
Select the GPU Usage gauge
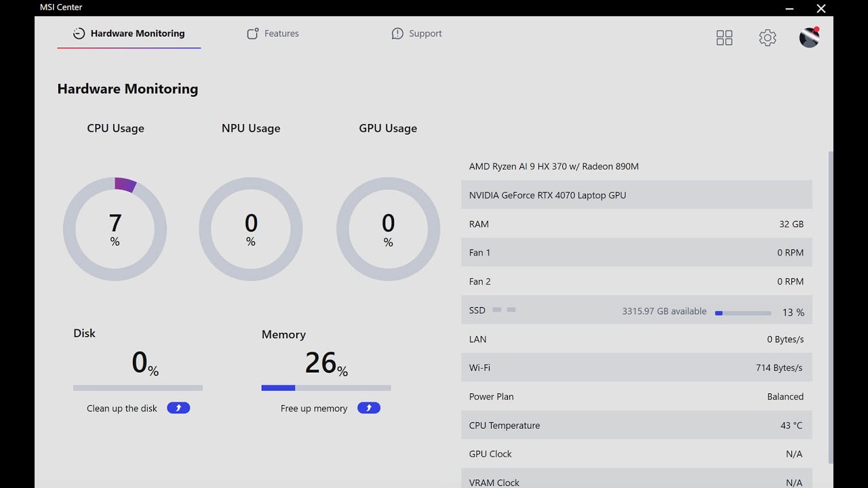coord(388,229)
